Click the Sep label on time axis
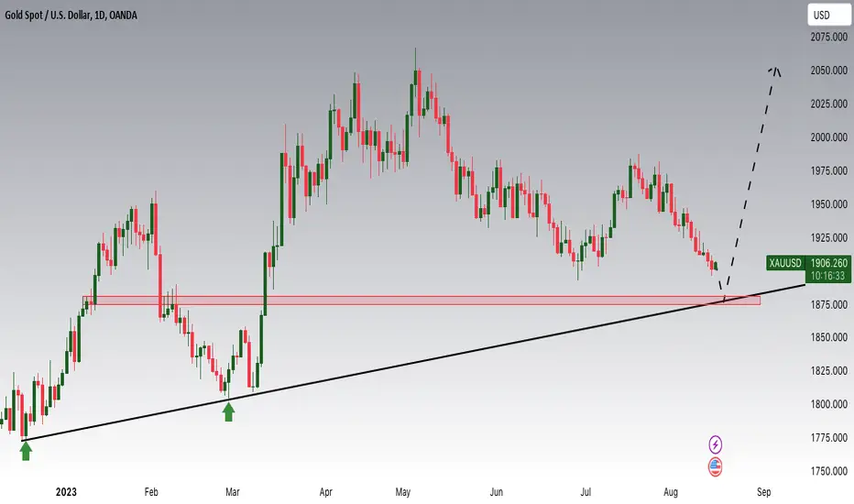Viewport: 854px width, 504px height. point(763,492)
